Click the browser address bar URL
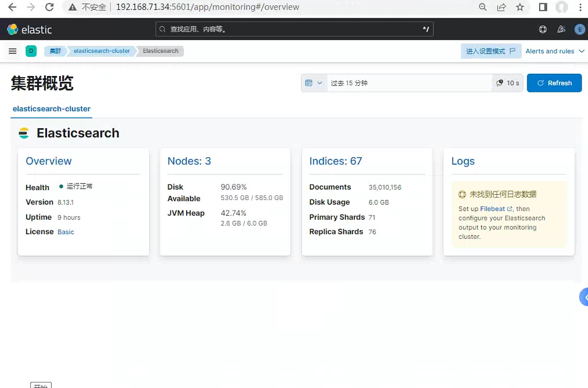This screenshot has width=588, height=388. (x=207, y=7)
